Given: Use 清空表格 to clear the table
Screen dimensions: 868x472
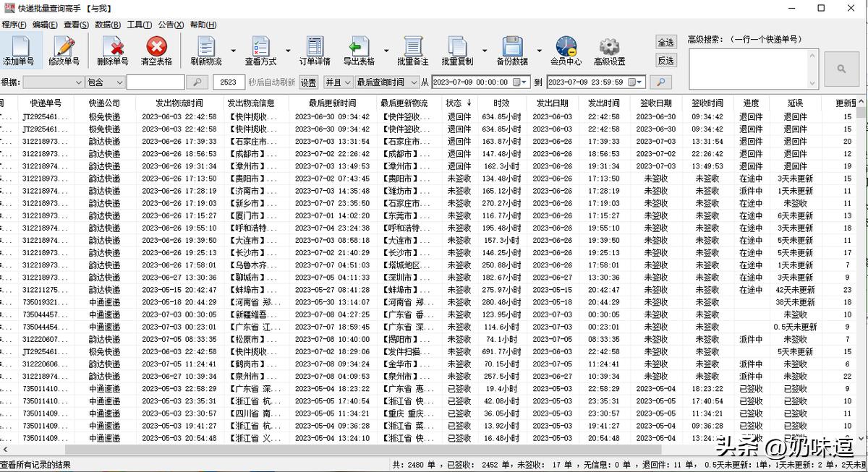Looking at the screenshot, I should click(158, 49).
